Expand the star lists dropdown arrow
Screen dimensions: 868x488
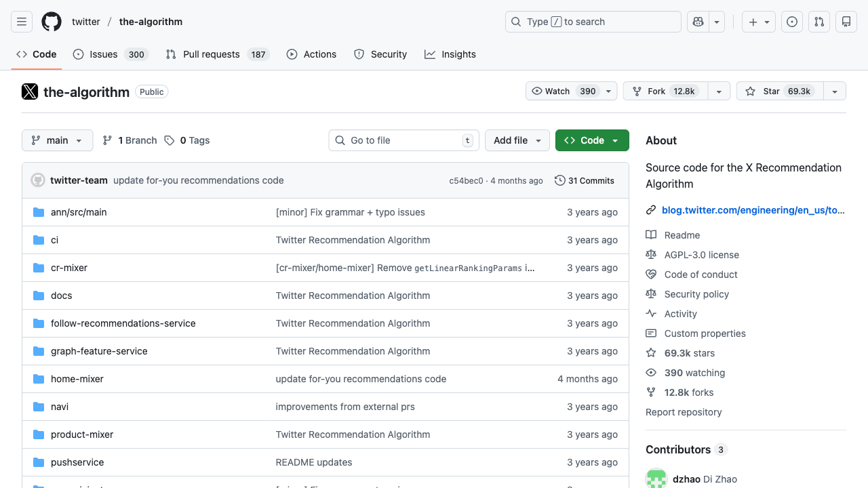(835, 91)
